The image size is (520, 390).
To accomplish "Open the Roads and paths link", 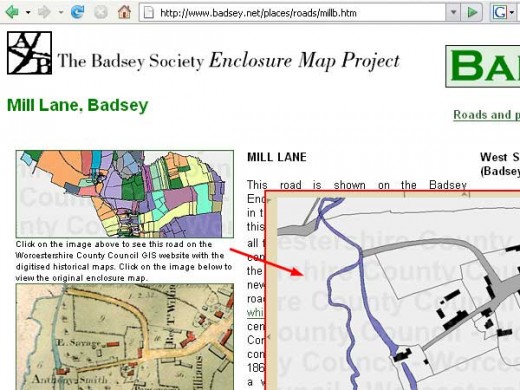I will pos(486,115).
